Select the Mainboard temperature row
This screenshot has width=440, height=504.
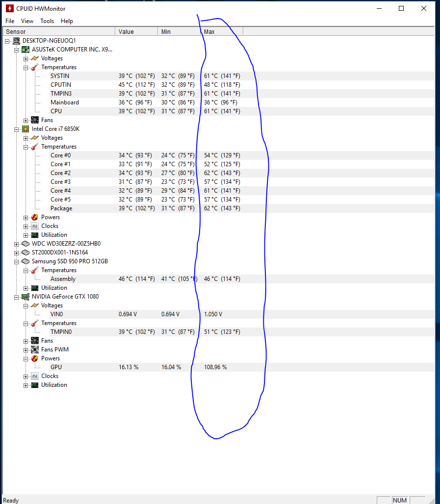tap(241, 102)
